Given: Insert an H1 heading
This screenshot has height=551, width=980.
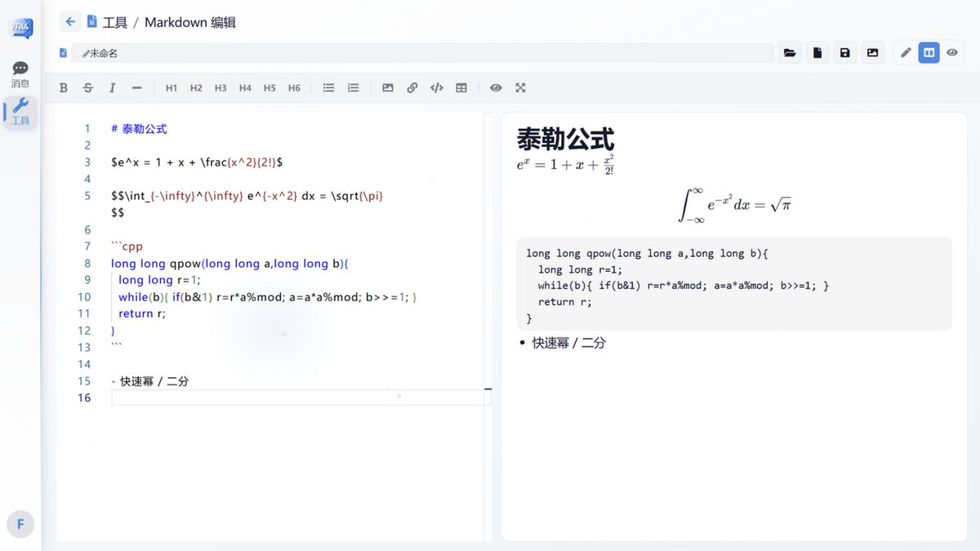Looking at the screenshot, I should coord(171,88).
